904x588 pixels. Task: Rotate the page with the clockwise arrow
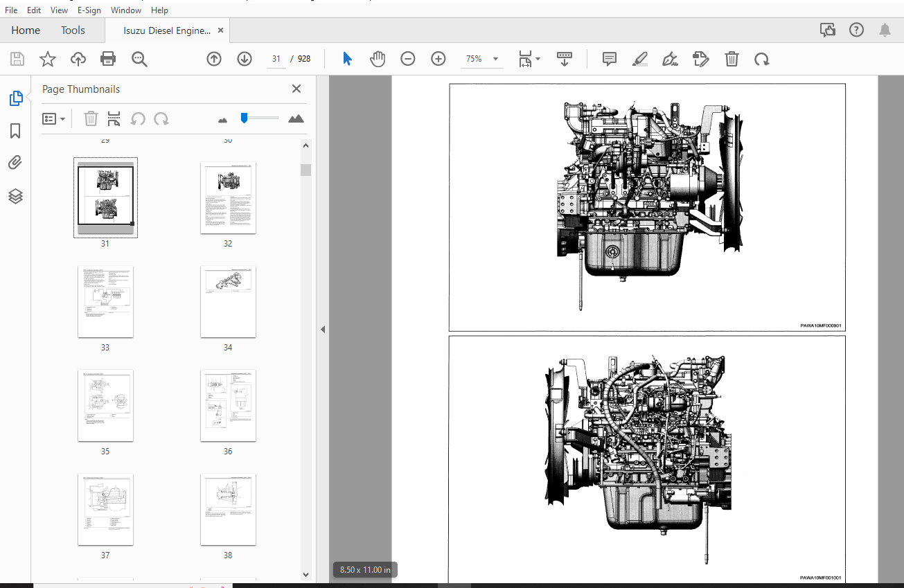[x=762, y=59]
